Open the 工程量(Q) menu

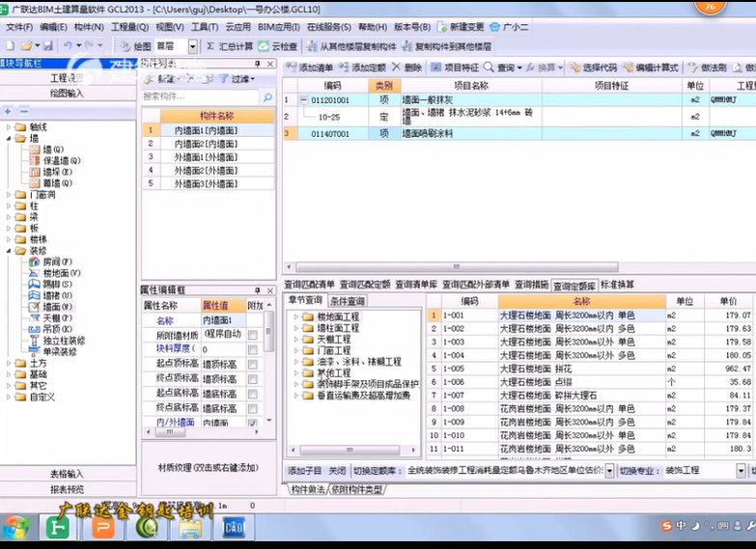(x=129, y=27)
